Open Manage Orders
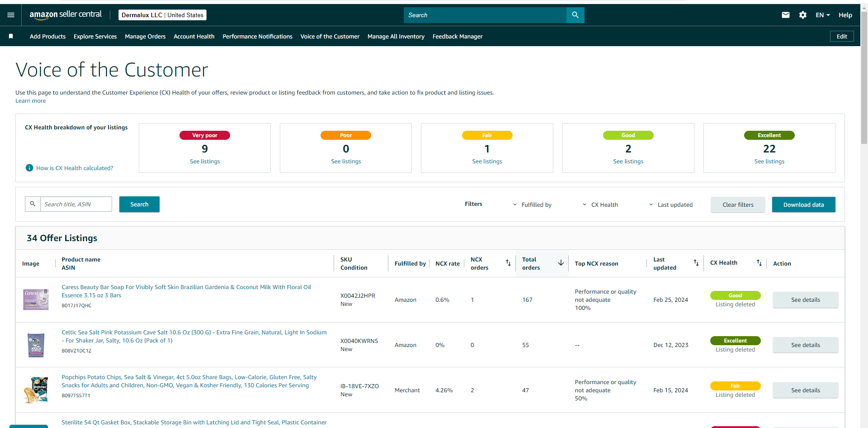This screenshot has width=868, height=428. (x=145, y=36)
